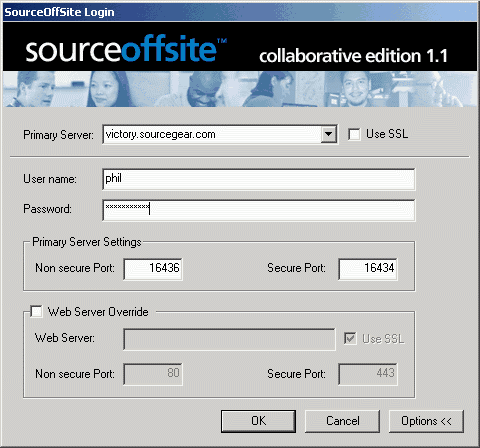Image resolution: width=480 pixels, height=448 pixels.
Task: Select the web Non secure Port 80 field
Action: pos(153,374)
